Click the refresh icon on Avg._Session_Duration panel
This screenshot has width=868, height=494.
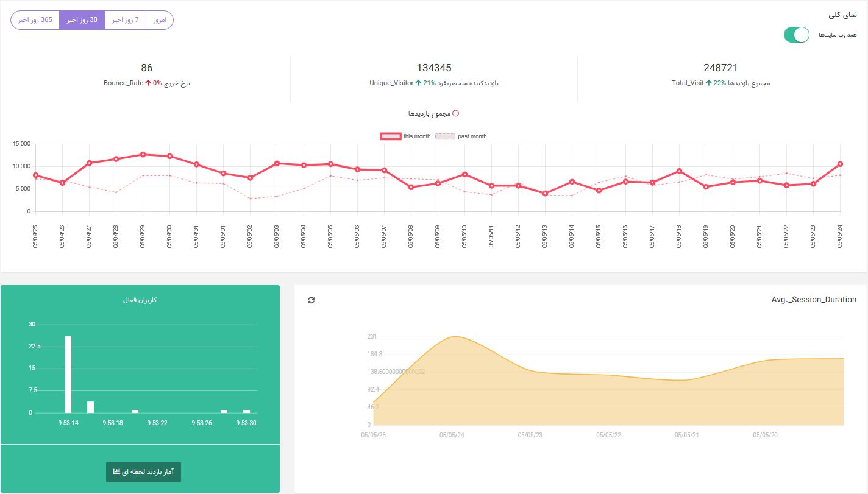(311, 300)
